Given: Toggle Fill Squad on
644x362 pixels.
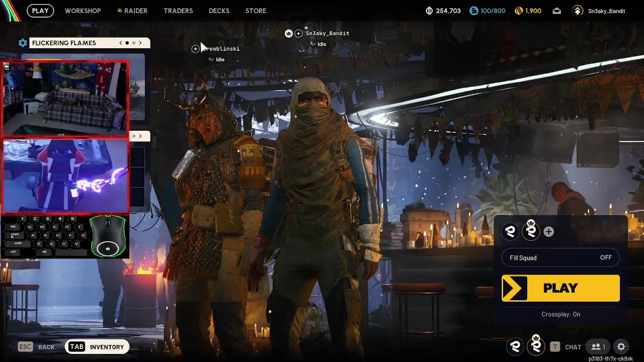Looking at the screenshot, I should pos(560,257).
